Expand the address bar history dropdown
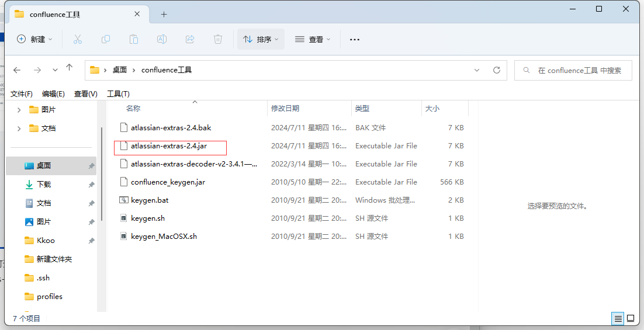 477,70
